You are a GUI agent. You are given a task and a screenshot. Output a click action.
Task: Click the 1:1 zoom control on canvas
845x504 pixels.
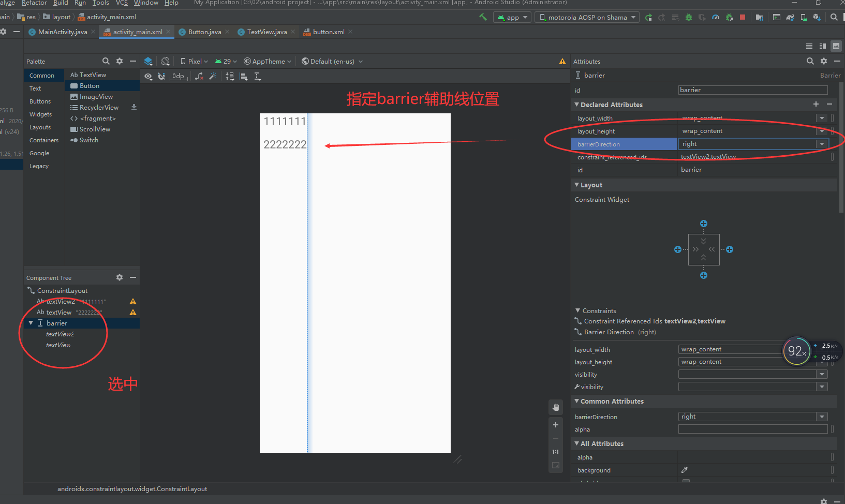point(555,451)
